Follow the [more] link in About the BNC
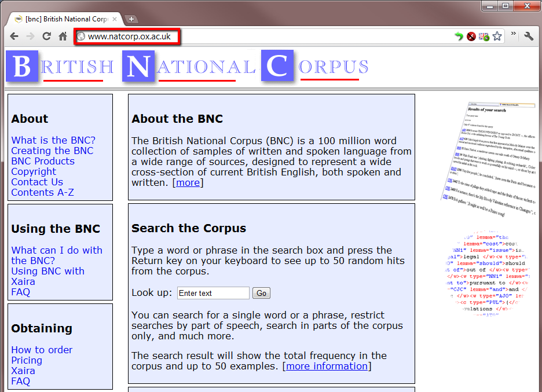Image resolution: width=542 pixels, height=392 pixels. (x=188, y=182)
